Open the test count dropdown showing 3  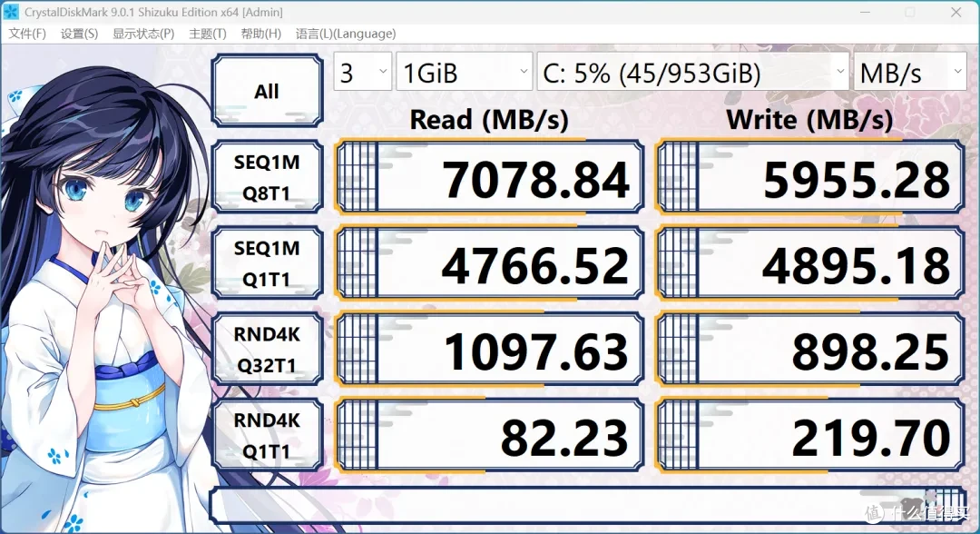(363, 73)
